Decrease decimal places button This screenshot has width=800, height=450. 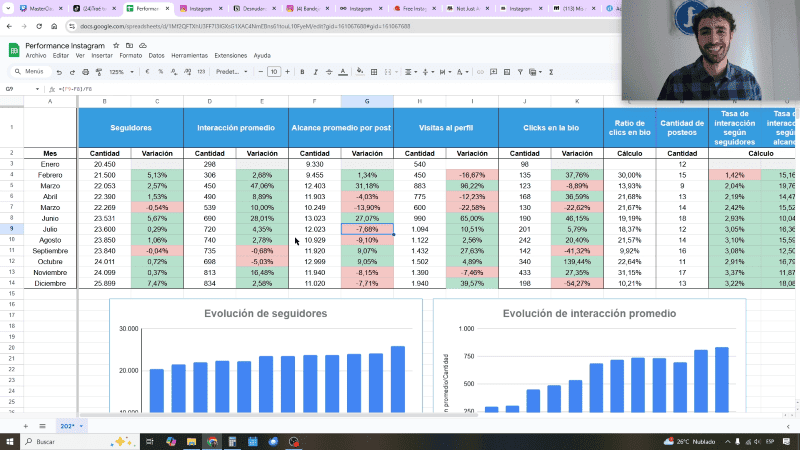click(x=174, y=72)
